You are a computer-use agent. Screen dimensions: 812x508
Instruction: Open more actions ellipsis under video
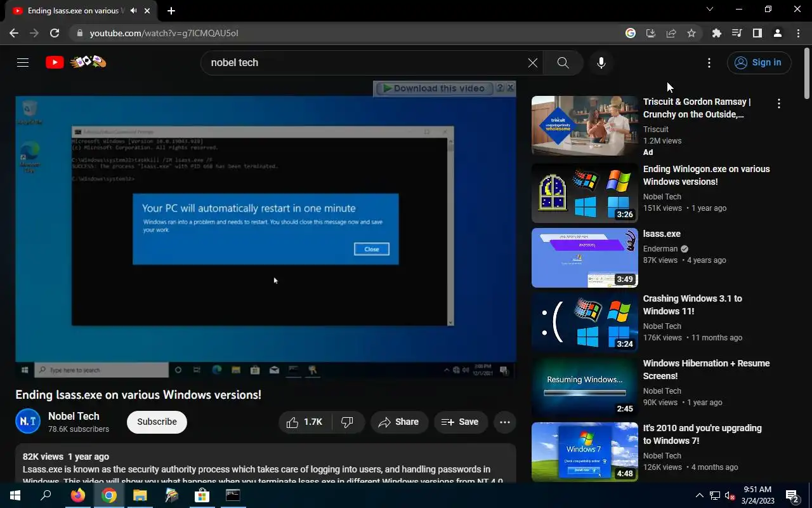(x=505, y=422)
